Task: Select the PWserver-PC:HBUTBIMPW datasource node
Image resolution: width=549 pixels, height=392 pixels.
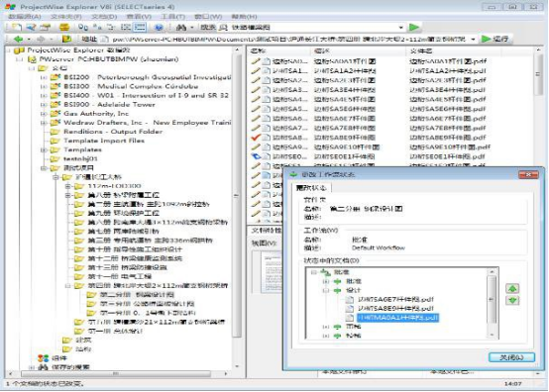Action: pos(109,59)
